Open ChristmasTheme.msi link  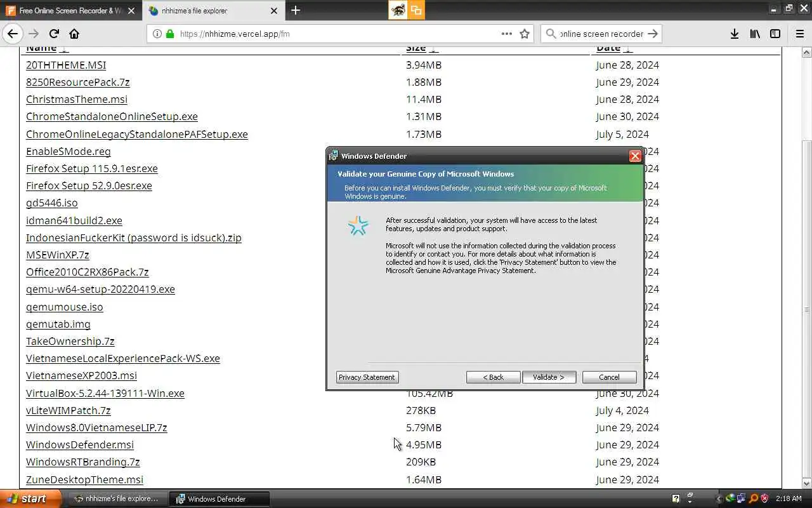pos(76,99)
